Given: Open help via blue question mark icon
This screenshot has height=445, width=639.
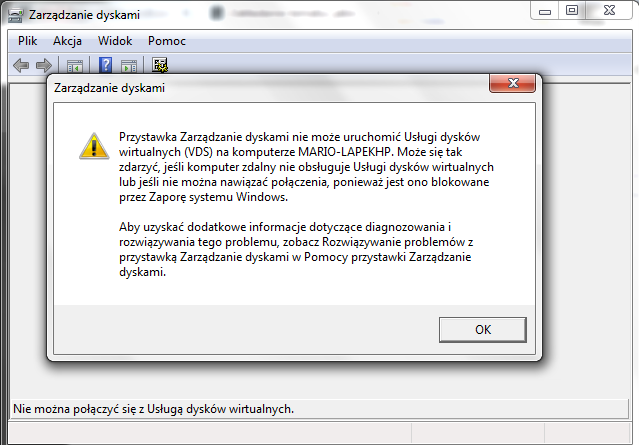Looking at the screenshot, I should pyautogui.click(x=106, y=65).
